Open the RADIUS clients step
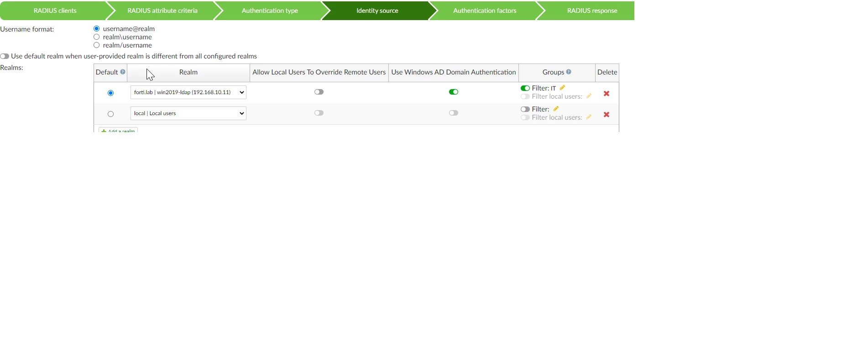This screenshot has height=350, width=868. pyautogui.click(x=55, y=11)
